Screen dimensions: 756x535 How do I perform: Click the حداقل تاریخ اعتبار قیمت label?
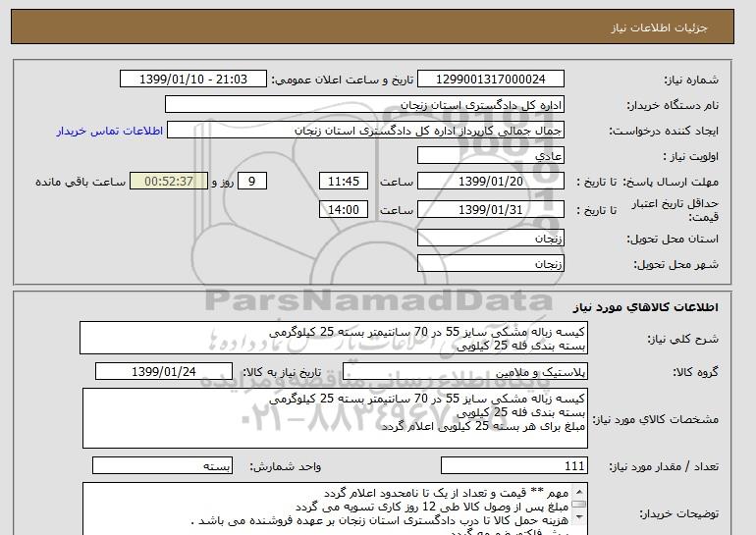pyautogui.click(x=675, y=210)
